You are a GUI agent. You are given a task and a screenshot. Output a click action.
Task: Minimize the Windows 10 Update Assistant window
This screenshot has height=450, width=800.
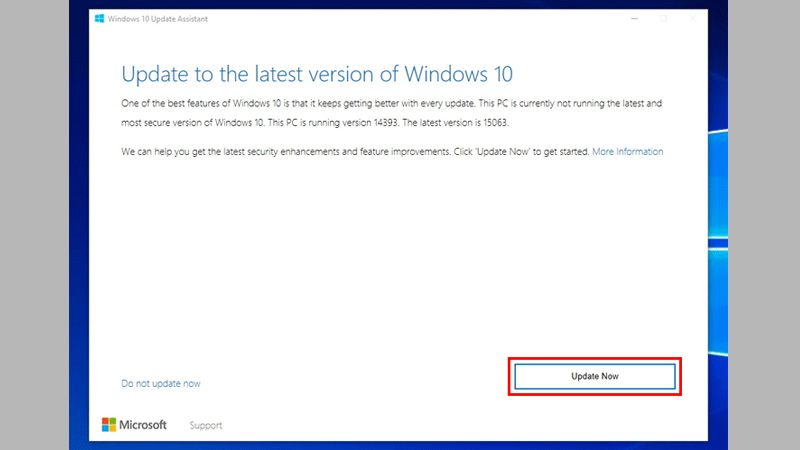point(634,19)
